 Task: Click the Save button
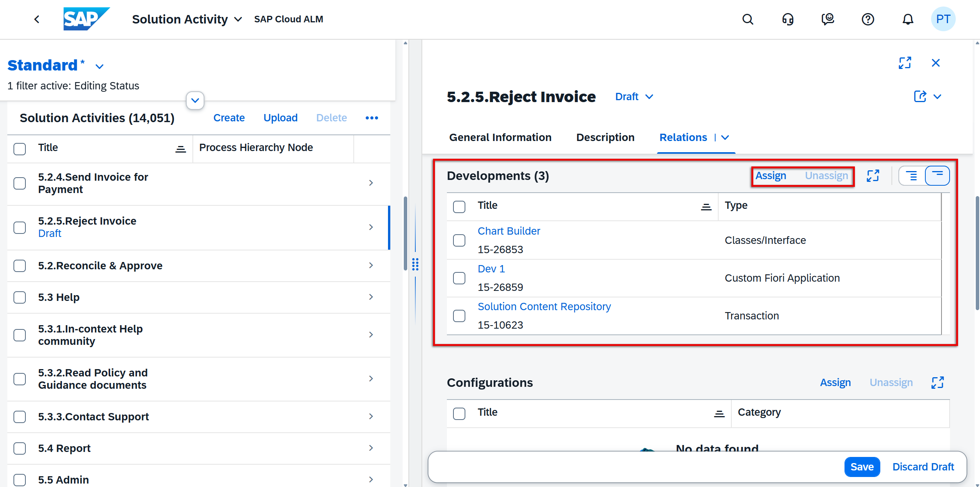click(x=861, y=467)
